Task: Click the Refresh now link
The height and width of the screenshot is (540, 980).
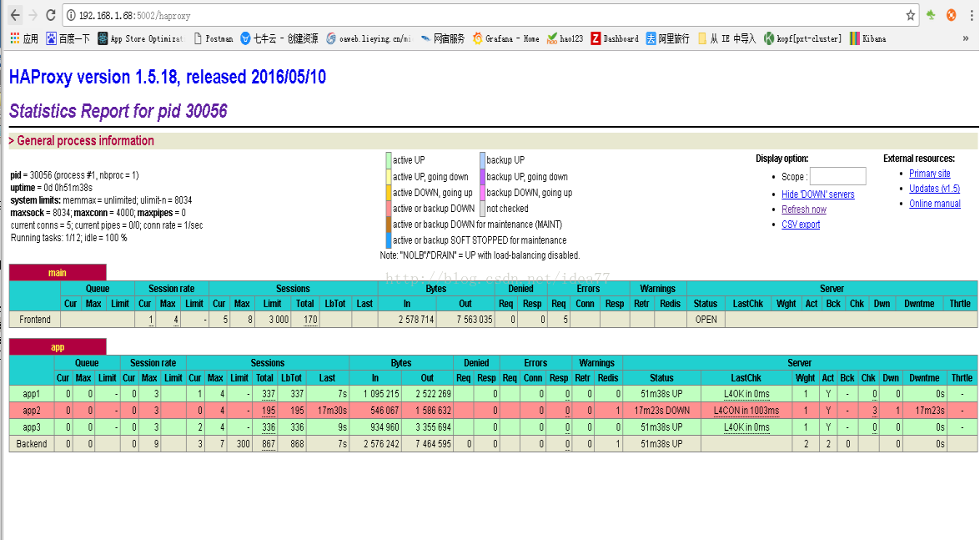Action: pos(804,209)
